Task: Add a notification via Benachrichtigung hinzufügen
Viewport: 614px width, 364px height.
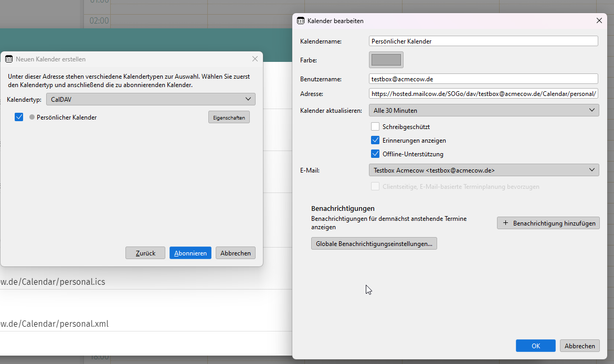Action: pos(548,223)
